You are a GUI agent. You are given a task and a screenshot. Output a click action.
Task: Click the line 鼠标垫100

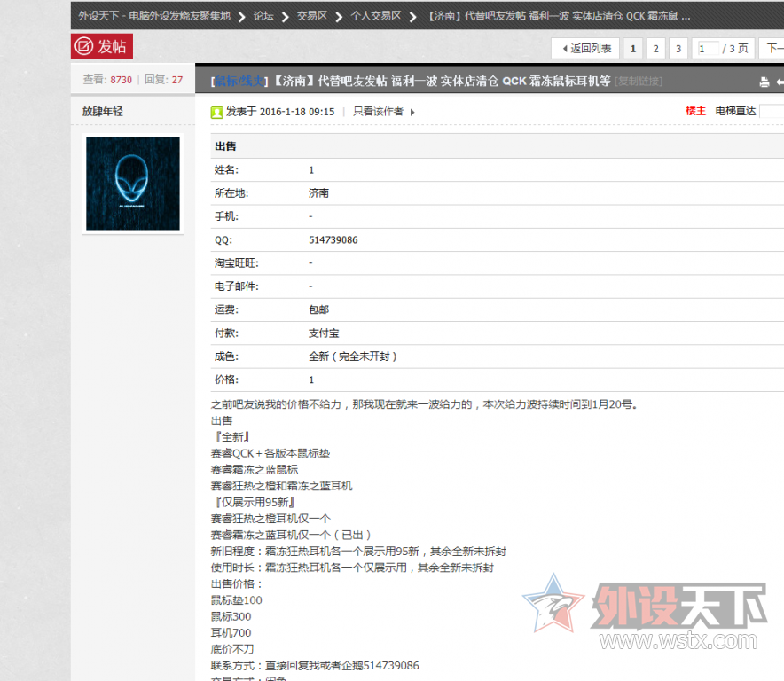point(237,600)
